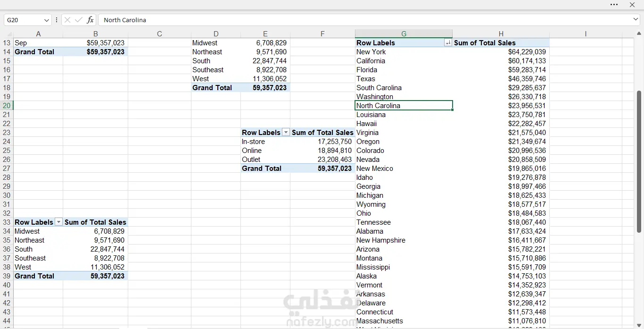
Task: Select the Florida state cell
Action: tap(404, 70)
